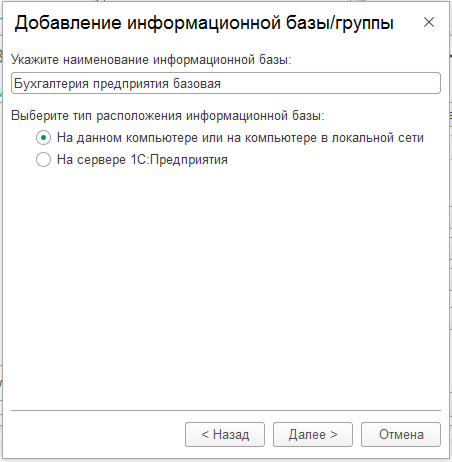Click the X icon in the title bar
This screenshot has height=462, width=452.
pos(429,22)
